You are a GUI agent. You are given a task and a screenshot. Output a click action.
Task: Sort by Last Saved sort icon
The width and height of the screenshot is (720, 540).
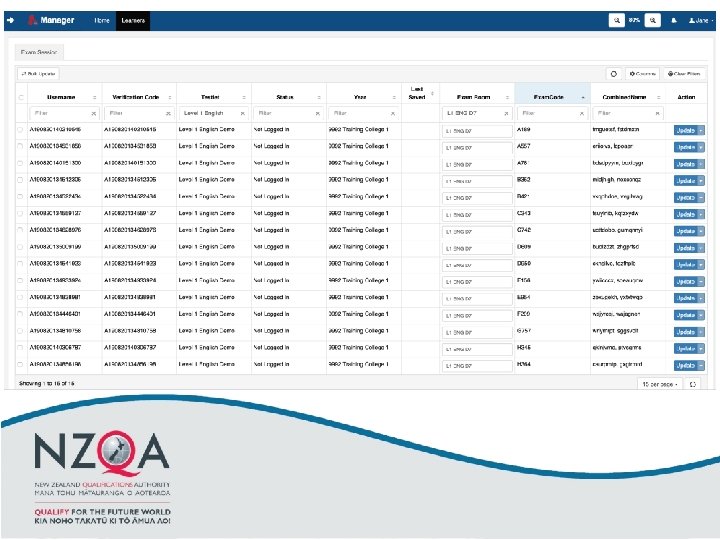432,93
